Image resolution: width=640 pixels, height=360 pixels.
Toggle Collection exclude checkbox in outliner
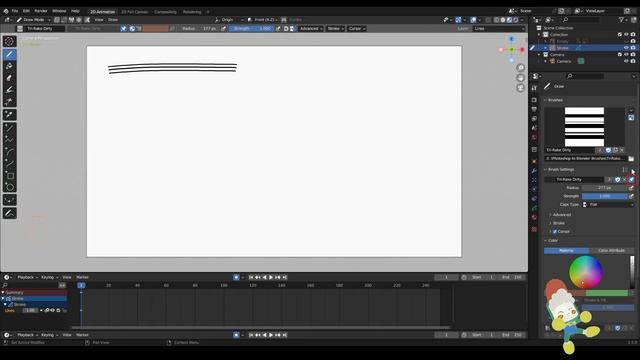[620, 35]
